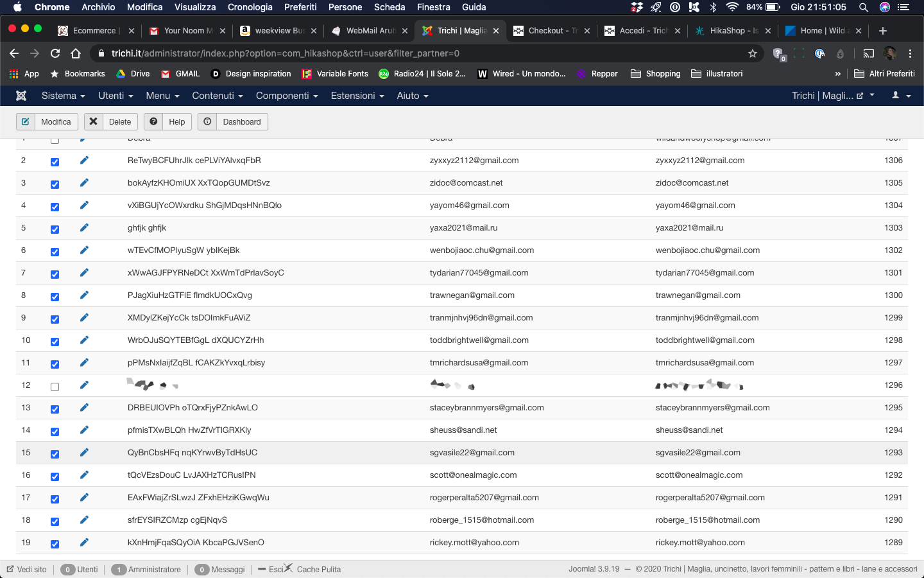Click the browser home icon
924x578 pixels.
coord(76,53)
